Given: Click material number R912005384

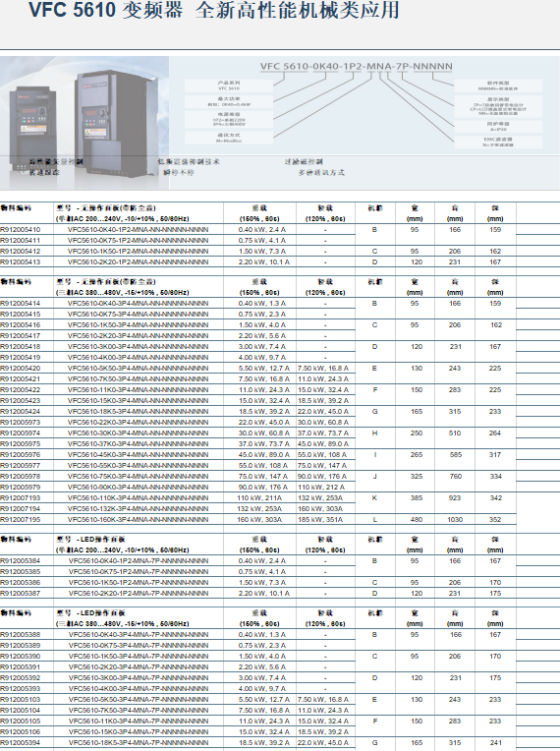Looking at the screenshot, I should (x=21, y=561).
